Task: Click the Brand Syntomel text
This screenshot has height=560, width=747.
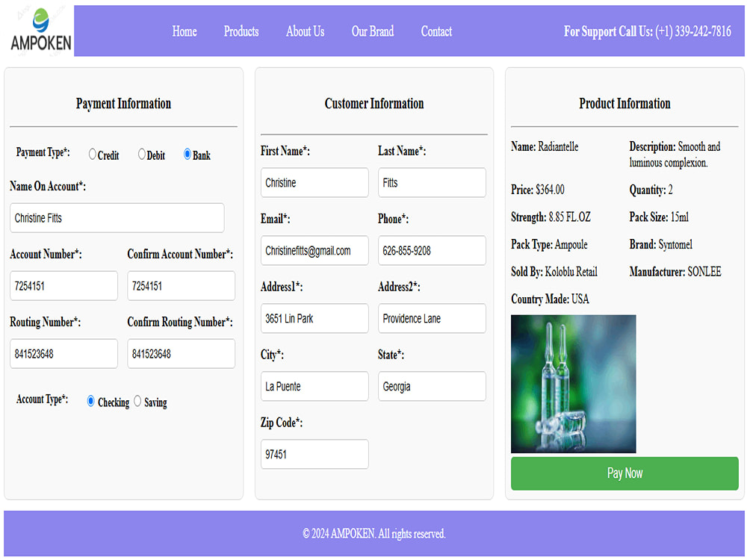Action: point(661,245)
